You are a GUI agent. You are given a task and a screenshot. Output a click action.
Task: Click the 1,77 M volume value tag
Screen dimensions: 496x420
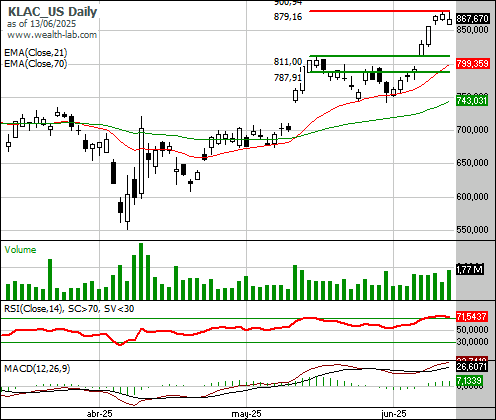470,269
